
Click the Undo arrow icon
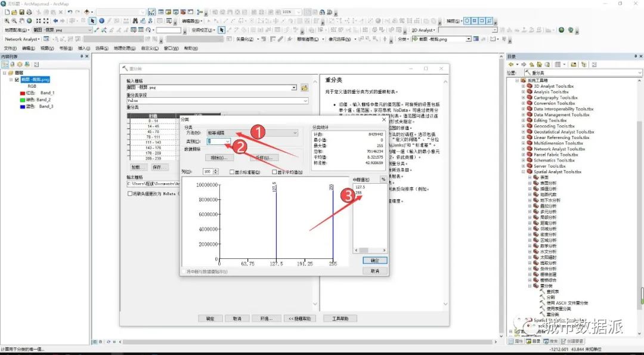pos(70,13)
